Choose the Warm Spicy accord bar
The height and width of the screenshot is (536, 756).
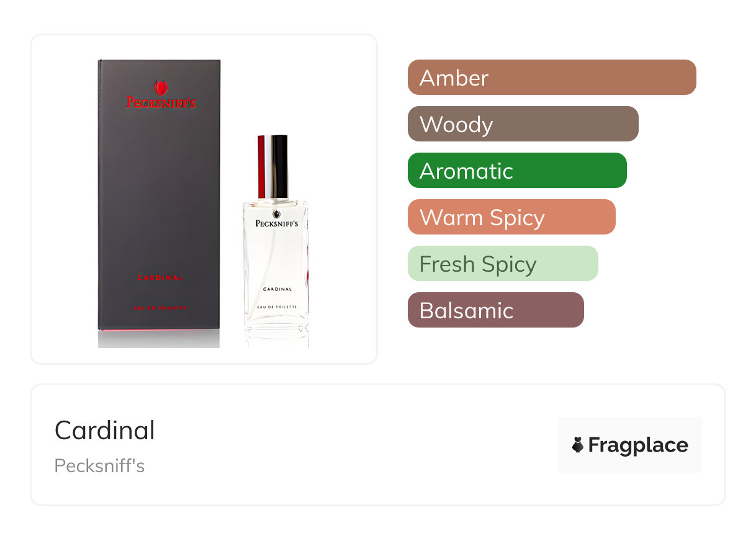tap(511, 217)
